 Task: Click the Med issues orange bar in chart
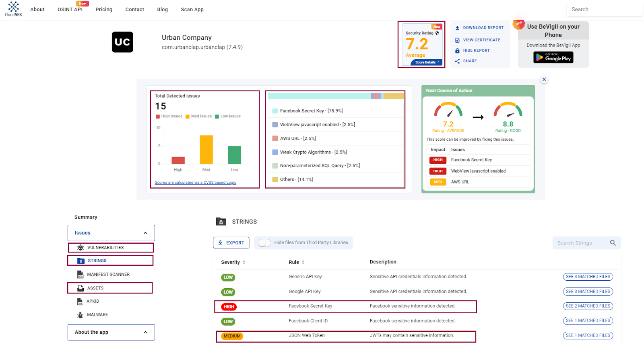click(206, 150)
